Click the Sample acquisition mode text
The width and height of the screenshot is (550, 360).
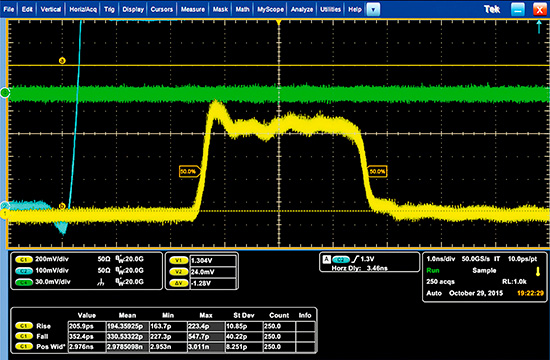coord(484,271)
